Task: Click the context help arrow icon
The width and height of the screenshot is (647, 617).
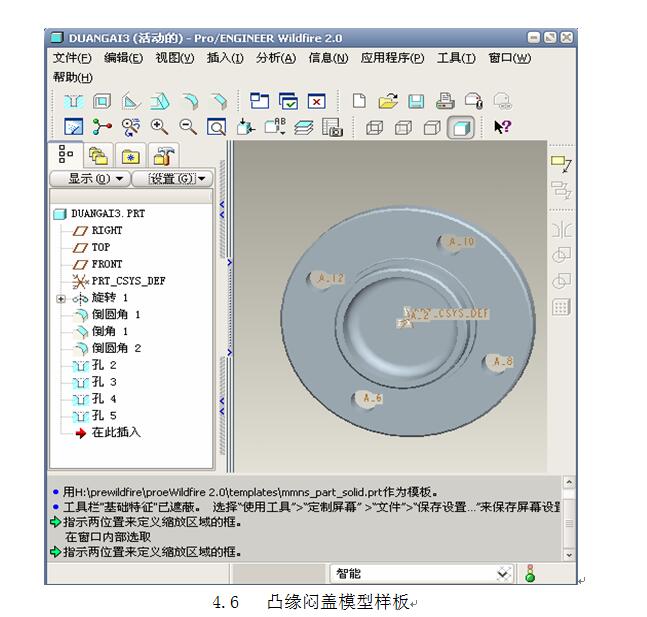Action: (x=503, y=127)
